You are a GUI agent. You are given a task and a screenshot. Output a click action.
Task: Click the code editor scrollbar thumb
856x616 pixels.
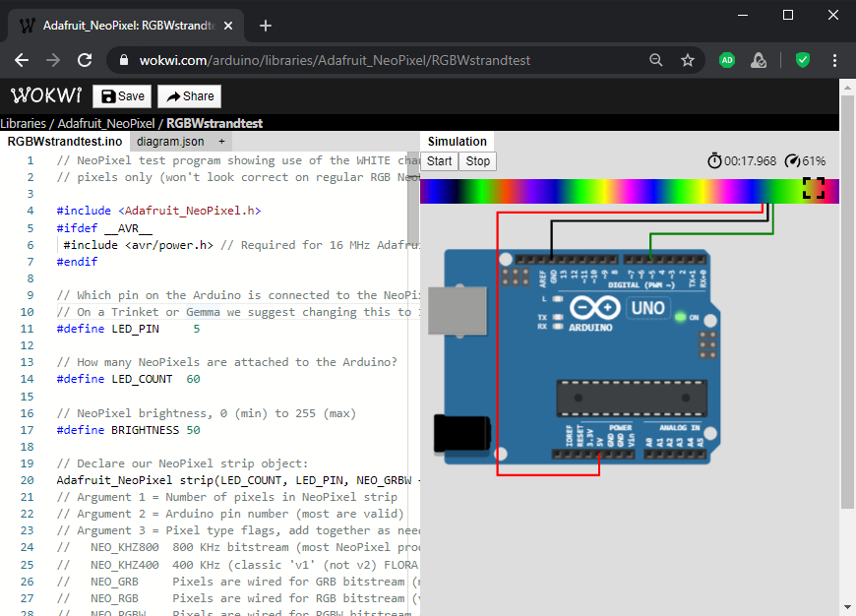(413, 200)
